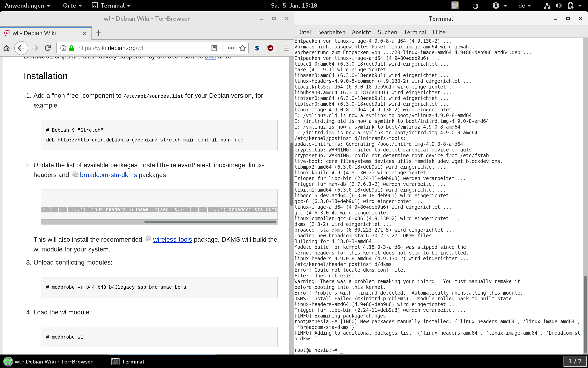Follow the wireless-tools package link
588x368 pixels.
pos(172,239)
